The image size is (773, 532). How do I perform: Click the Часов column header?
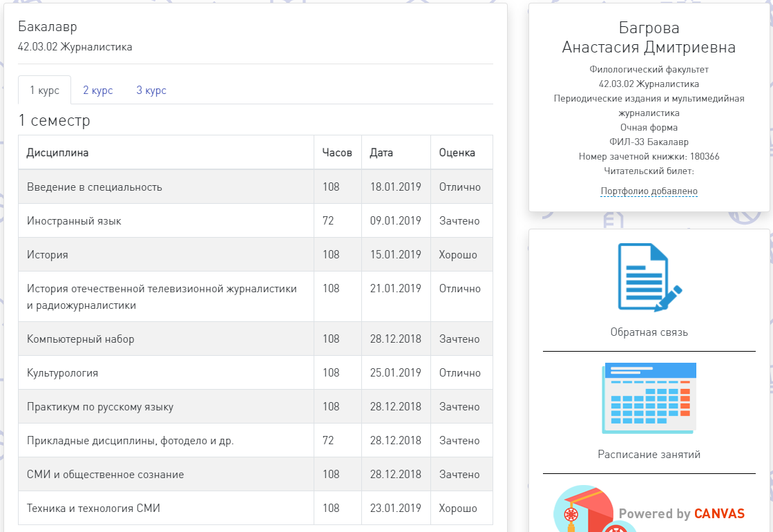click(337, 153)
